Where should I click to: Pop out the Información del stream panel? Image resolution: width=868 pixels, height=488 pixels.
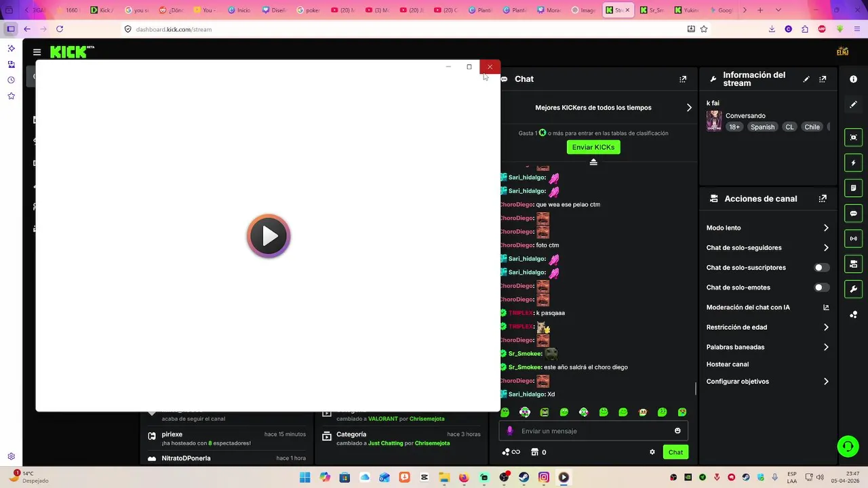coord(823,79)
